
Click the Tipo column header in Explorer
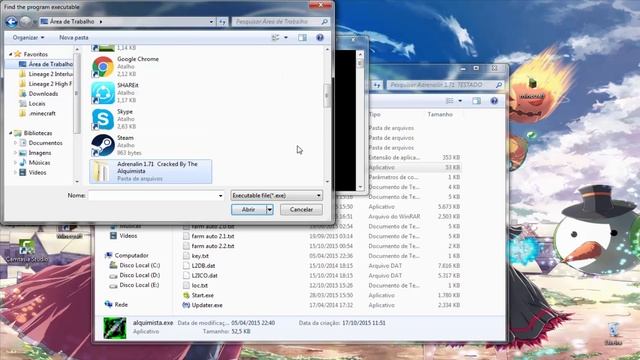pos(375,114)
